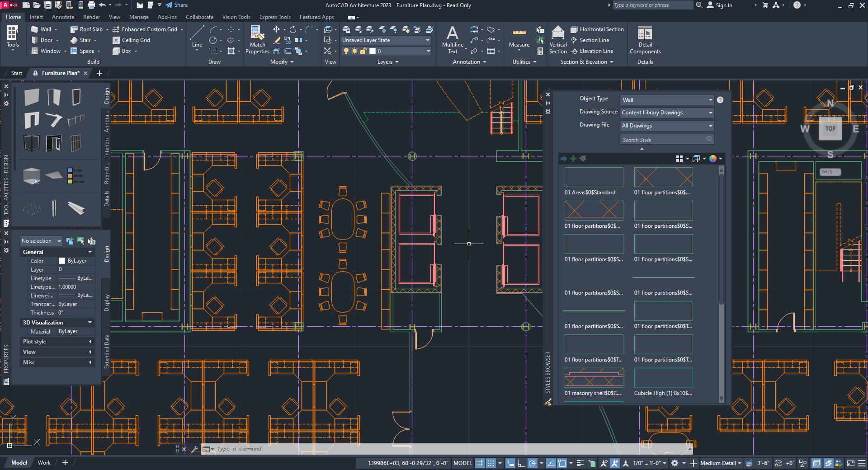The image size is (868, 470).
Task: Open the No selection dropdown in Properties
Action: tap(41, 241)
